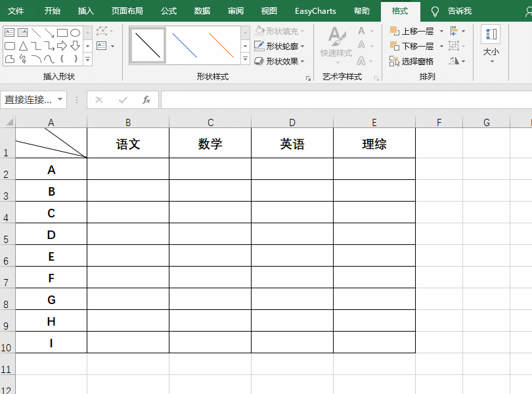Expand the shapes gallery More arrow

[88, 59]
